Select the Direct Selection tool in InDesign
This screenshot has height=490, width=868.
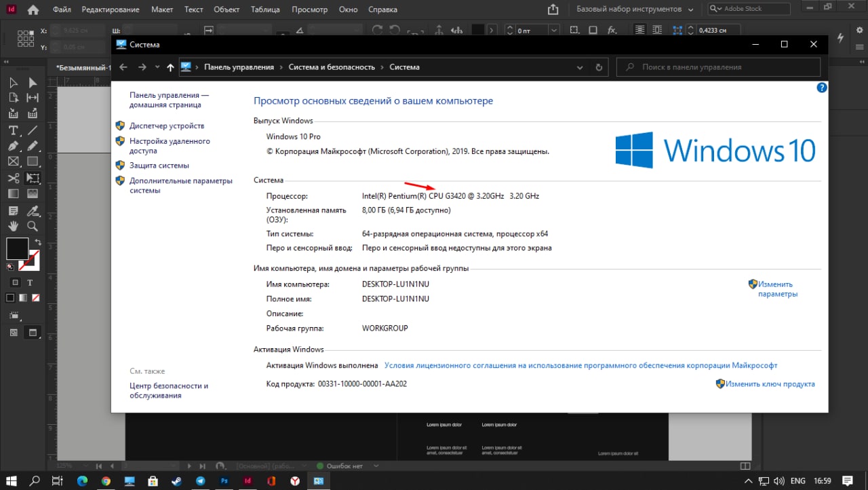point(33,83)
